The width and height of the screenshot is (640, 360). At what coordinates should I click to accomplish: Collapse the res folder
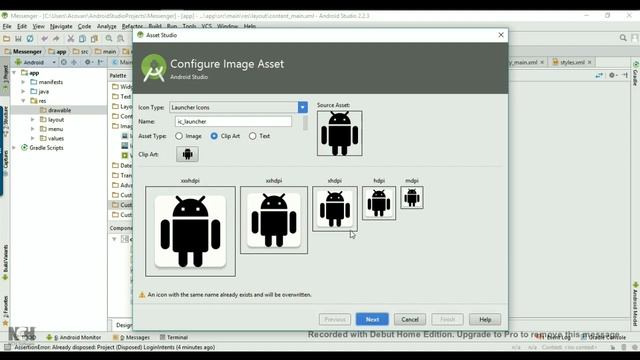tap(23, 101)
